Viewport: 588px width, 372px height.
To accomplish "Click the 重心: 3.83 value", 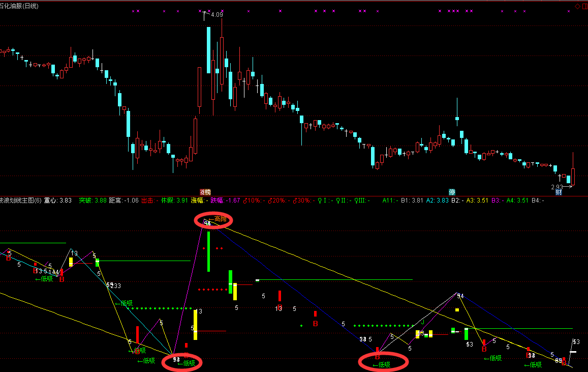I will click(x=58, y=201).
